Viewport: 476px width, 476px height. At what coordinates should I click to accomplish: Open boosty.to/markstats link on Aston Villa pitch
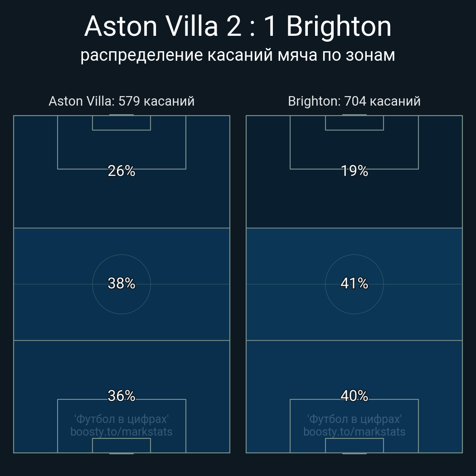pyautogui.click(x=121, y=432)
